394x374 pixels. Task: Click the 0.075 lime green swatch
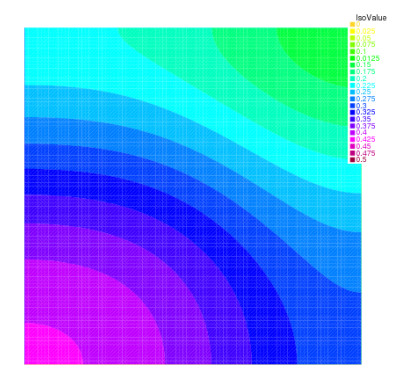click(352, 45)
